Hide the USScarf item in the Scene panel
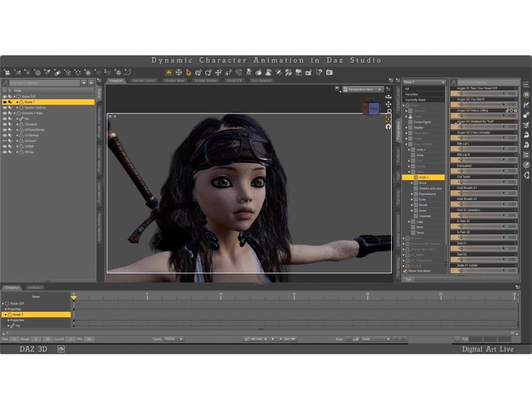 point(5,141)
